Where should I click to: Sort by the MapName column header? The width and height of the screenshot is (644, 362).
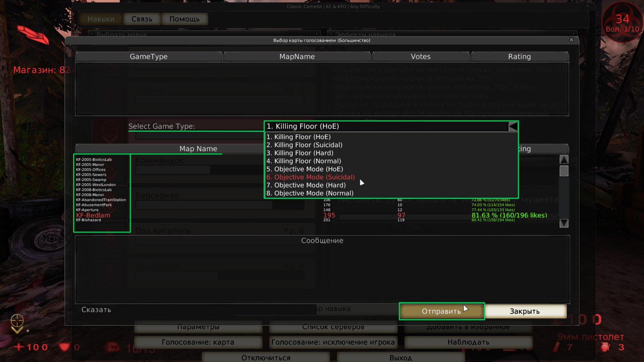[297, 56]
